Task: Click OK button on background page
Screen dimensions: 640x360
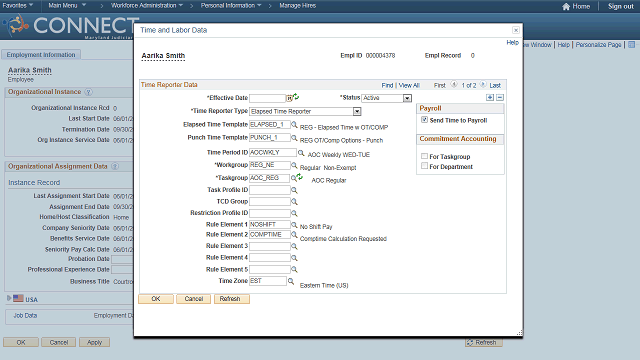Action: 21,342
